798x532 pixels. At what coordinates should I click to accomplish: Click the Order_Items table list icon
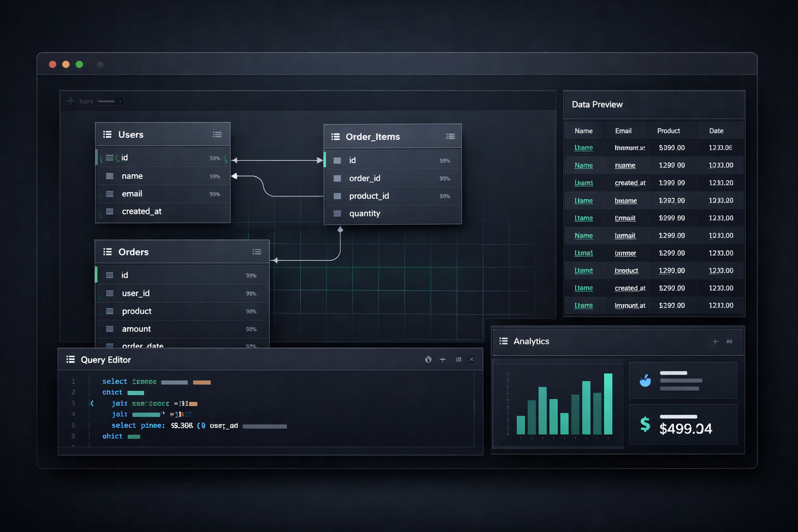click(x=336, y=137)
